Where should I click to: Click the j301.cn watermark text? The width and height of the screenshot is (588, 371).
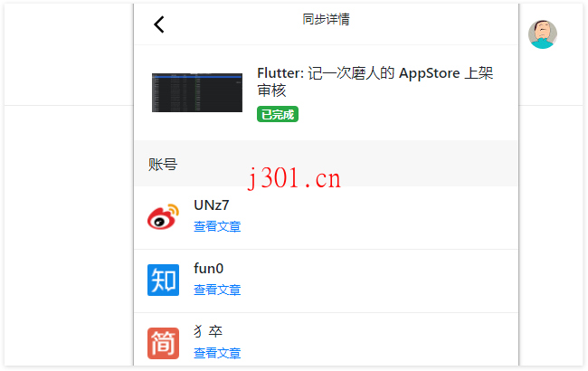(294, 178)
